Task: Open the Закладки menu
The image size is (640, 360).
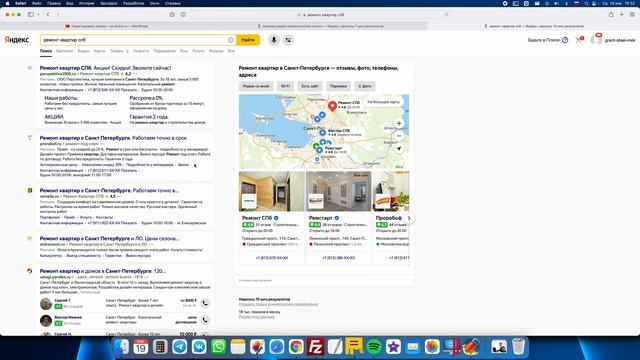Action: 109,3
